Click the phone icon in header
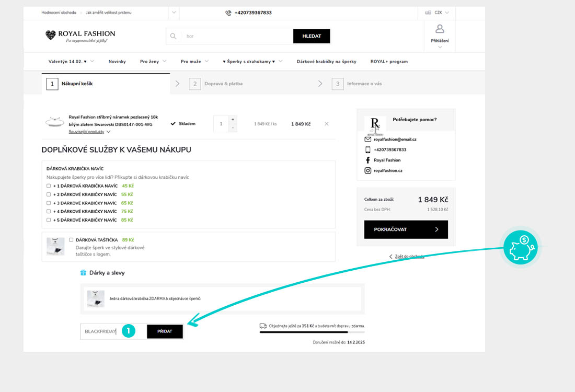 pyautogui.click(x=228, y=13)
